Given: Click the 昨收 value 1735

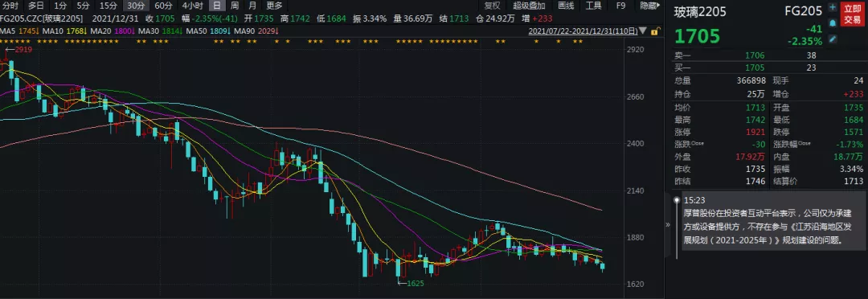Looking at the screenshot, I should [755, 170].
